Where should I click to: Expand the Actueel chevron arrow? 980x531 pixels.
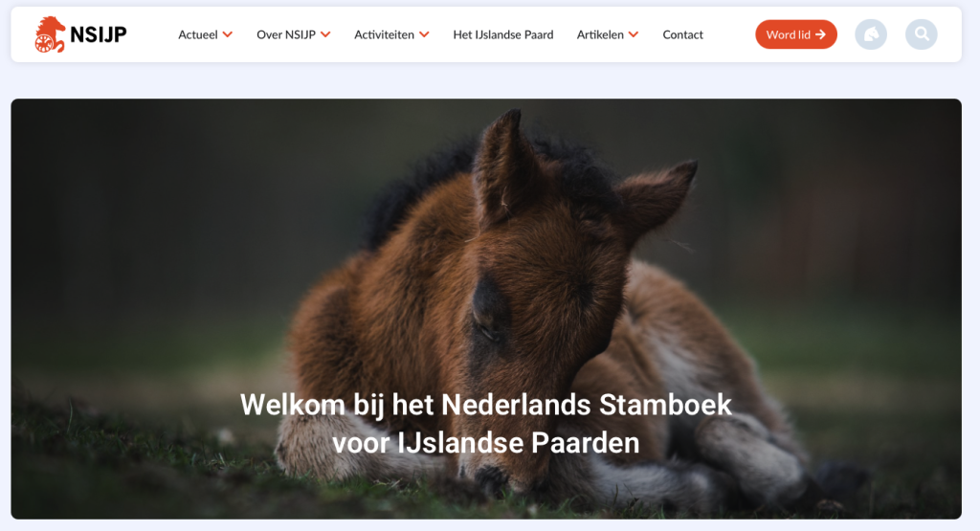click(x=228, y=34)
